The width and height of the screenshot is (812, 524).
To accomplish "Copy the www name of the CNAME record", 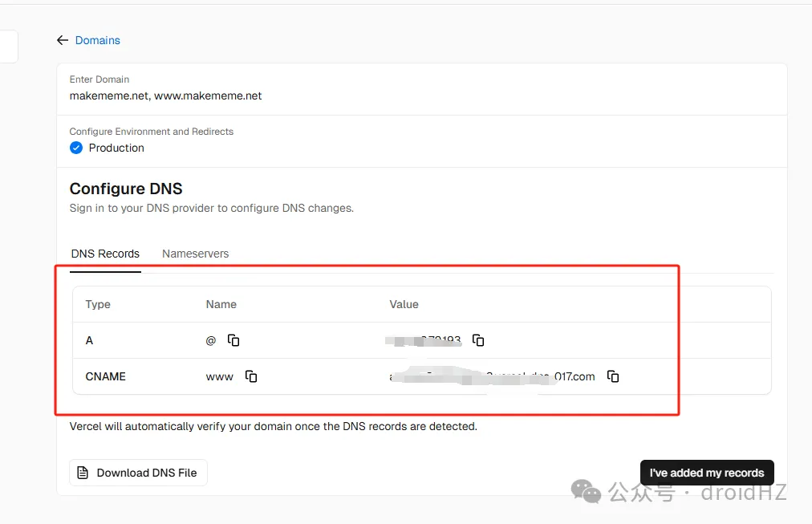I will click(x=251, y=376).
